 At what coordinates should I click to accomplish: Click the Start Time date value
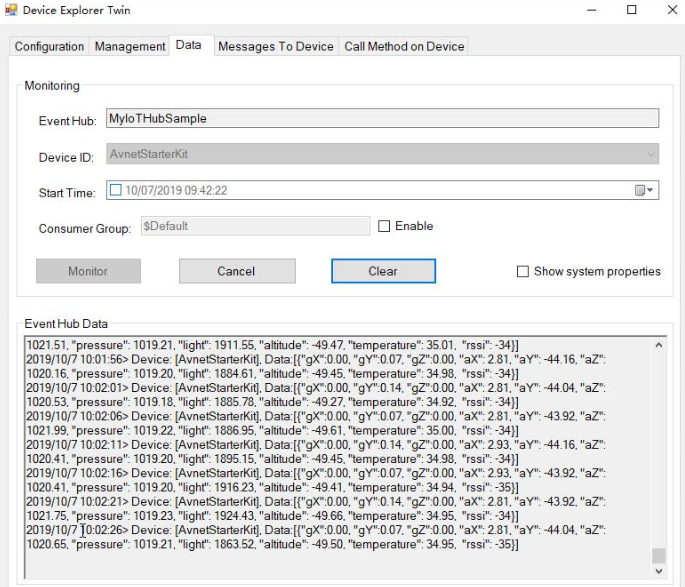pyautogui.click(x=176, y=190)
